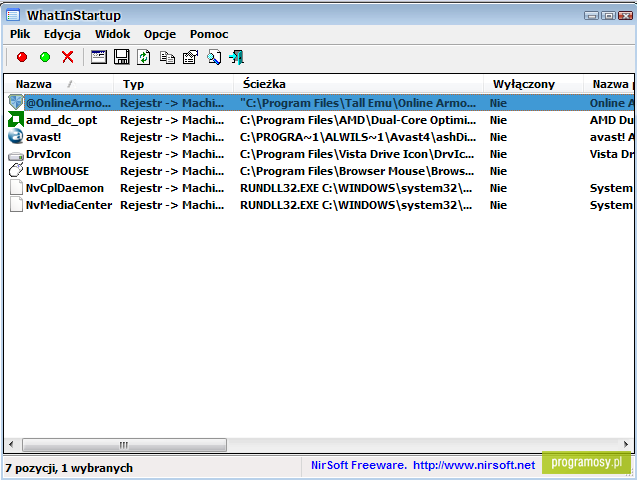Viewport: 637px width, 480px height.
Task: Click the floppy disk save icon
Action: (x=121, y=57)
